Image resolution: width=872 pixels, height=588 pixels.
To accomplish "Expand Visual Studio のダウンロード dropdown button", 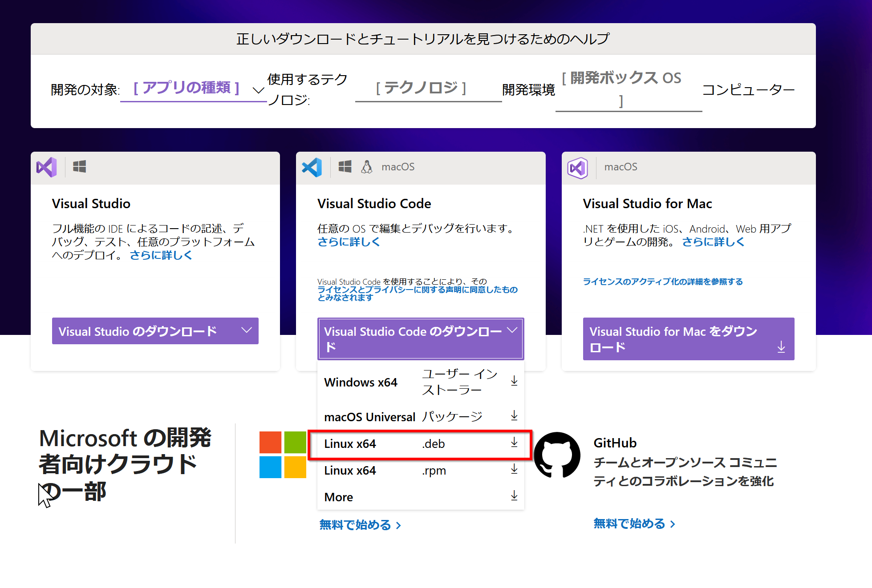I will 155,331.
